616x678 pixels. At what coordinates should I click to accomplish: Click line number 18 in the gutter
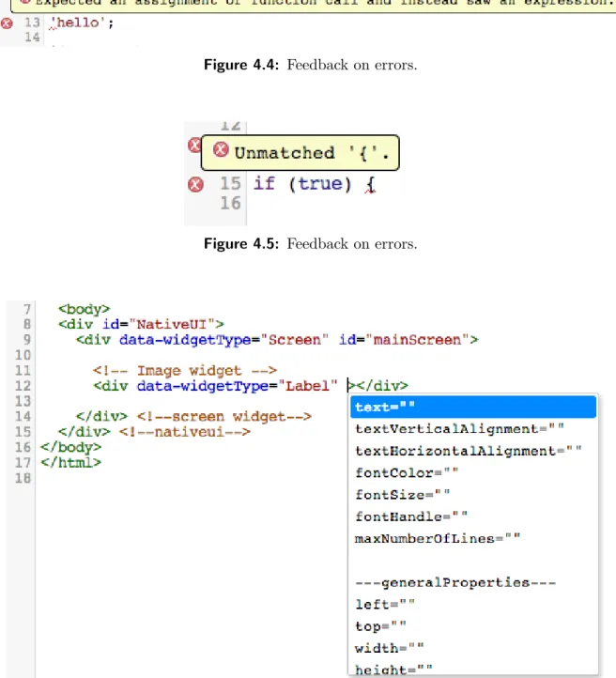click(x=23, y=478)
